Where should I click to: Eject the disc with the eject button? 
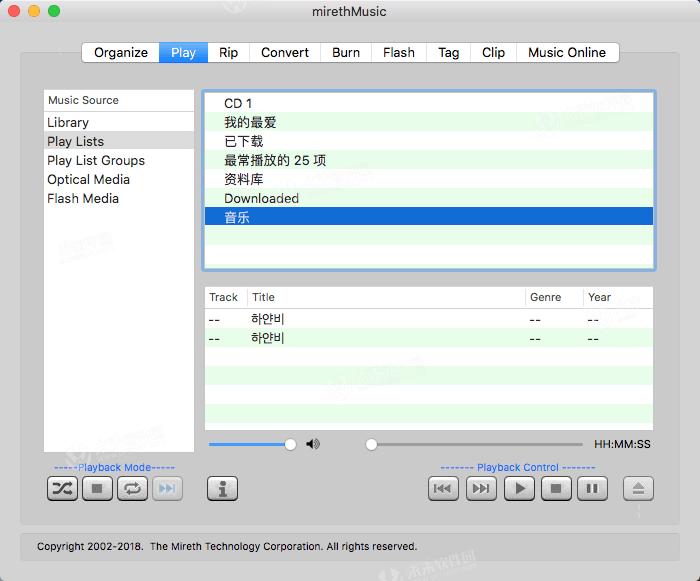[x=638, y=488]
